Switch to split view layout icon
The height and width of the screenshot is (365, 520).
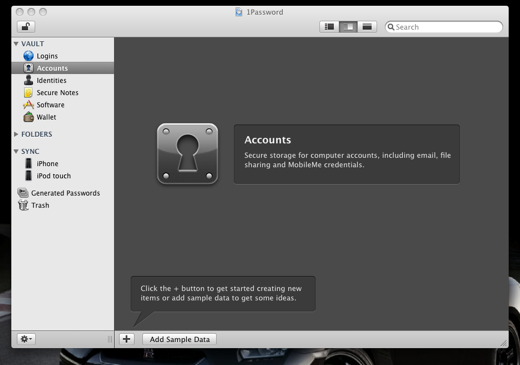pyautogui.click(x=348, y=27)
